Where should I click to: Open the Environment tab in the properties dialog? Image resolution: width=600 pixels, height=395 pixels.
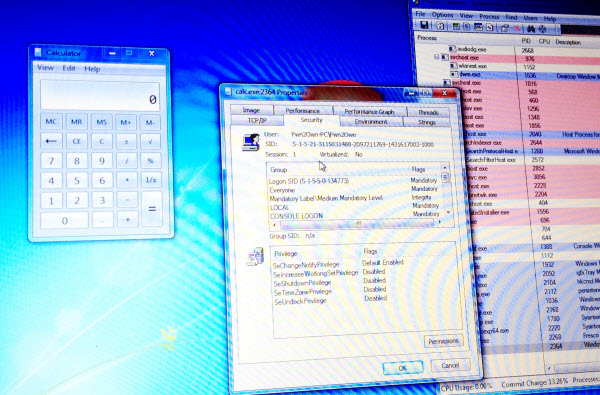click(371, 122)
